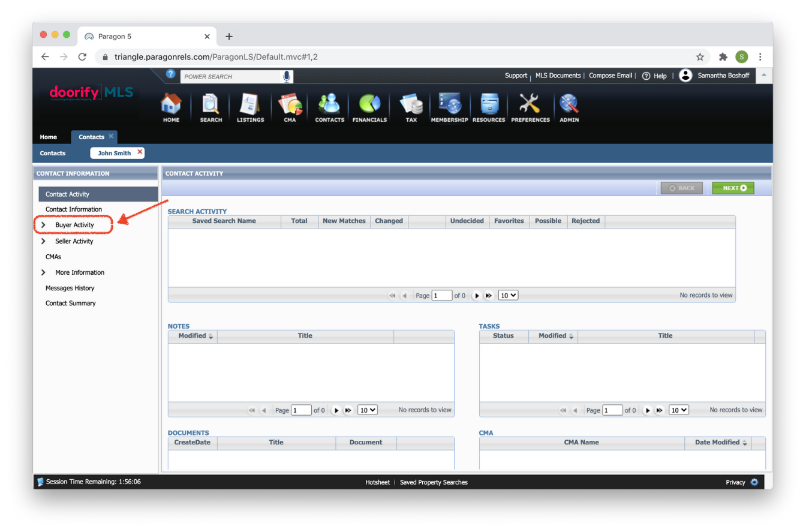
Task: Expand Seller Activity tree item
Action: click(43, 241)
